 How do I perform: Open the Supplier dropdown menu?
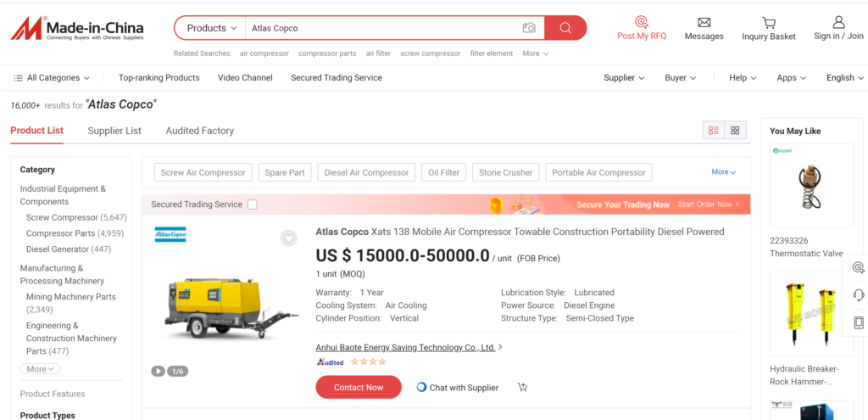tap(624, 78)
